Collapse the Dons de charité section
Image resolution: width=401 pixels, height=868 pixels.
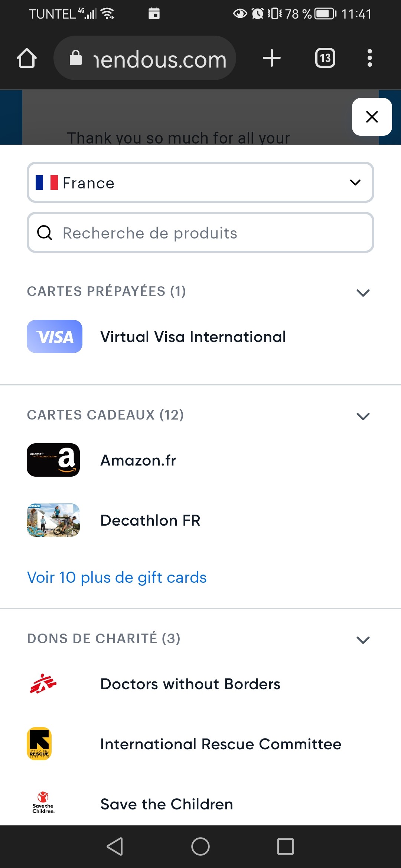pos(363,640)
